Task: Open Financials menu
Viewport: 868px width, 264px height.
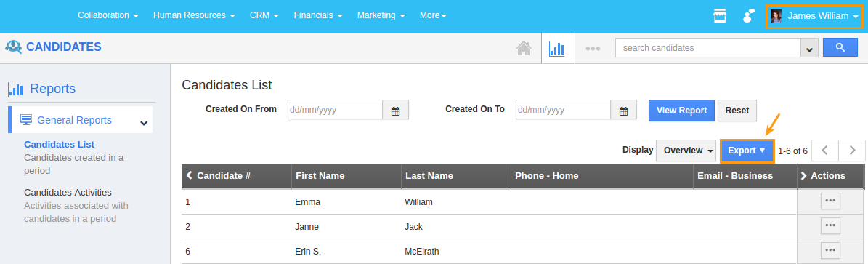Action: pos(318,15)
